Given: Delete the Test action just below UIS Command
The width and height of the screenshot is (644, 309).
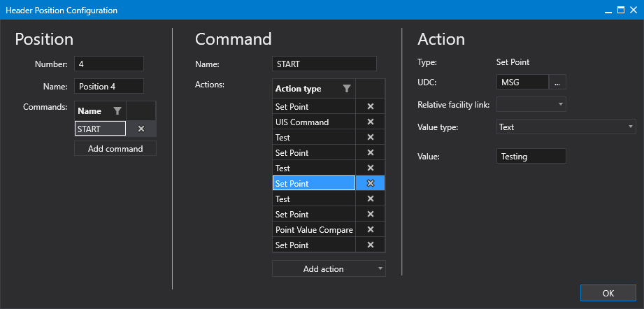Looking at the screenshot, I should coord(370,138).
